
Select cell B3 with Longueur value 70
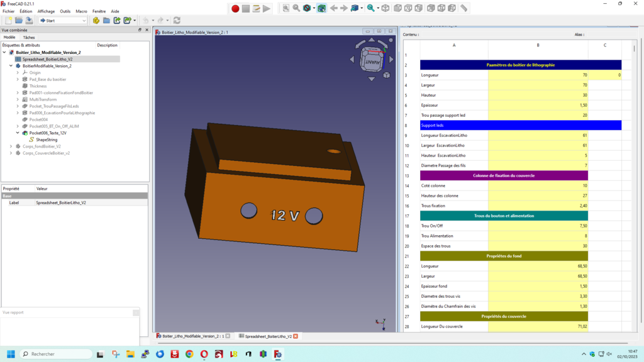tap(538, 75)
